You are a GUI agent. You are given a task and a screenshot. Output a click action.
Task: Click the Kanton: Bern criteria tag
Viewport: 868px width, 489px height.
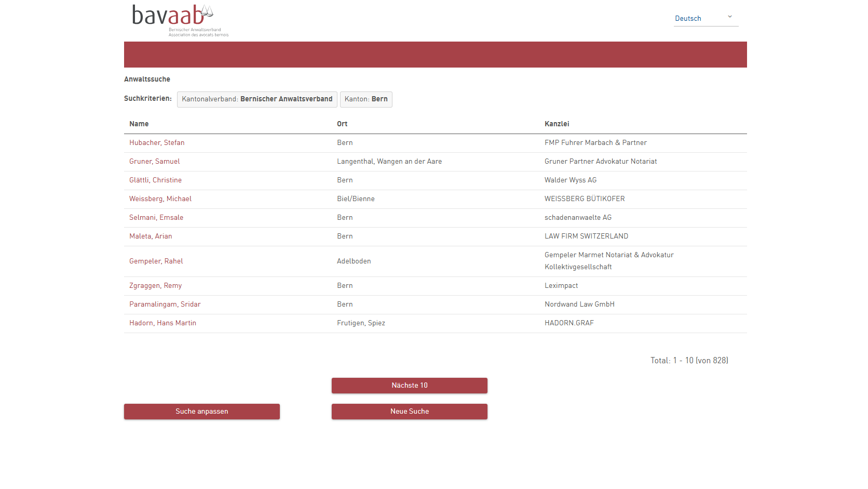click(366, 99)
